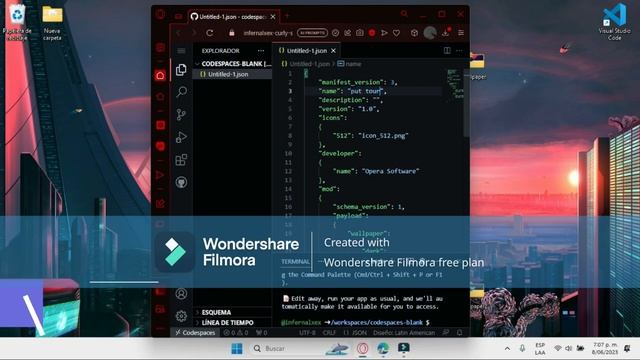Click the ESP LAA keyboard language indicator

click(540, 349)
